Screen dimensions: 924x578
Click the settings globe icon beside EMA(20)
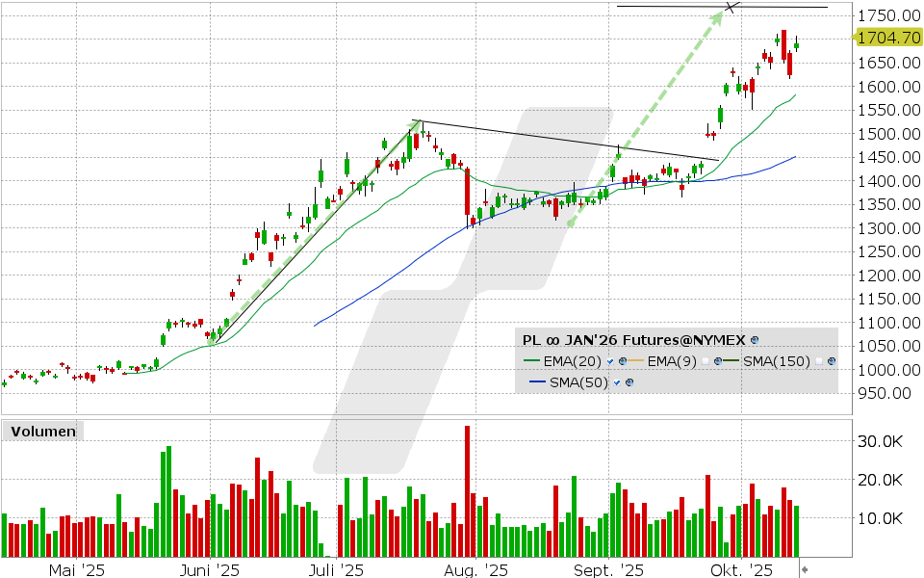[623, 361]
